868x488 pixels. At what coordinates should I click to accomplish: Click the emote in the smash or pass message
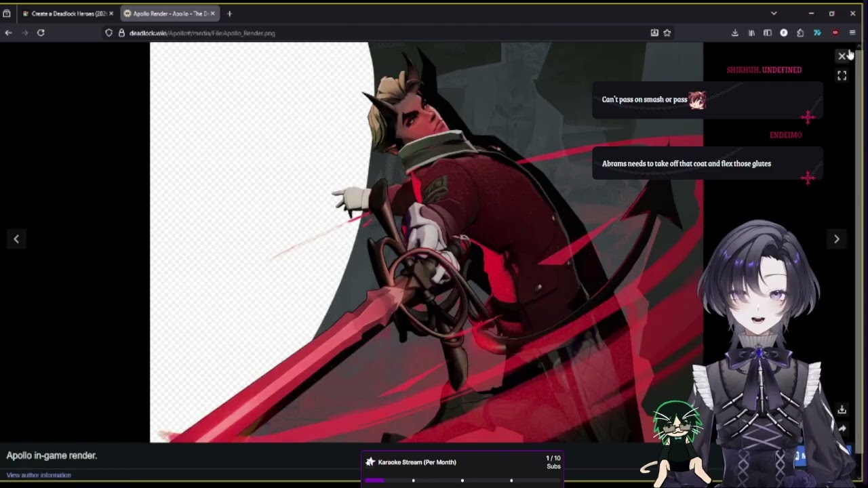697,100
